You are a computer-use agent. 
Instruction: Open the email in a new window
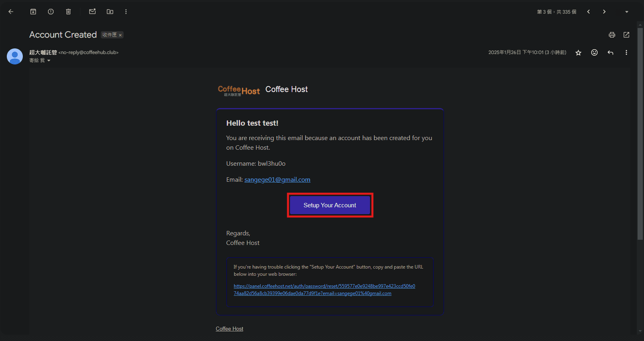pyautogui.click(x=626, y=35)
